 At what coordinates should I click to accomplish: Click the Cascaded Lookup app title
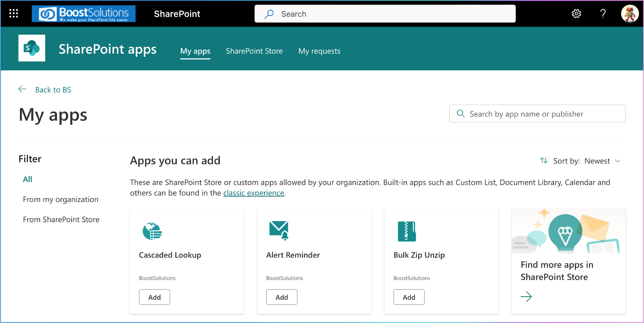point(170,255)
